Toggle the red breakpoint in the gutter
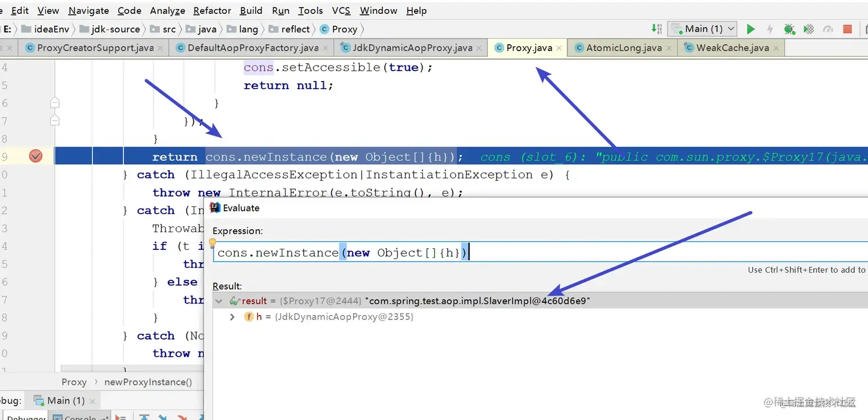This screenshot has width=868, height=420. coord(36,156)
